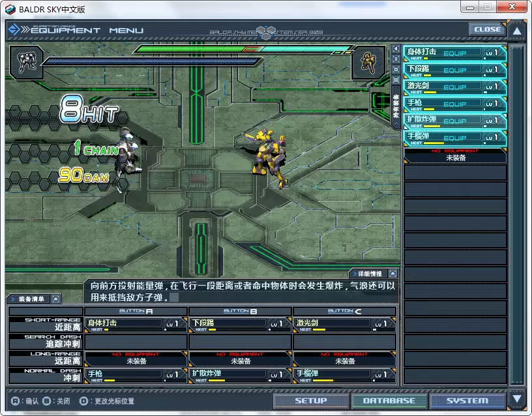Expand the arrow on the 装备清单 tab
The width and height of the screenshot is (532, 416).
click(57, 299)
